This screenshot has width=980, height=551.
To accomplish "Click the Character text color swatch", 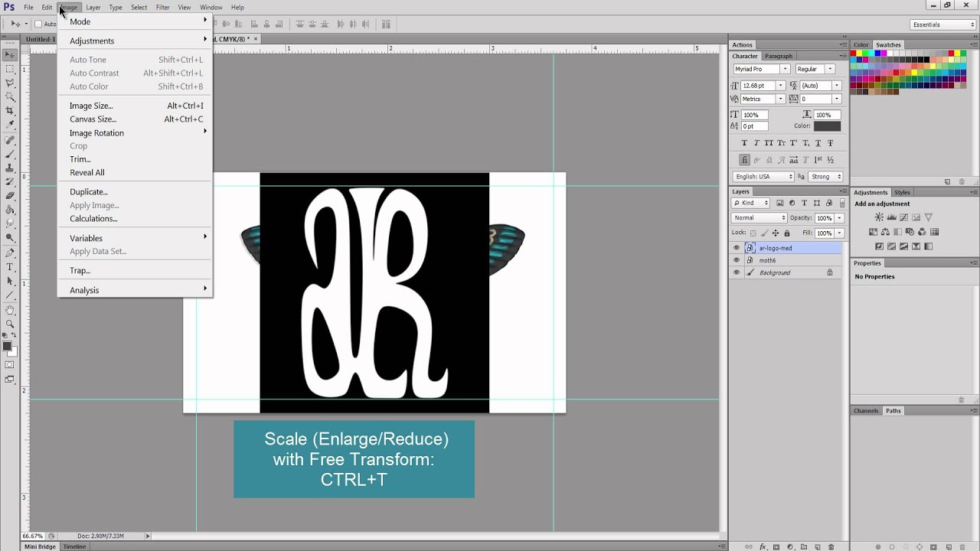I will tap(827, 126).
